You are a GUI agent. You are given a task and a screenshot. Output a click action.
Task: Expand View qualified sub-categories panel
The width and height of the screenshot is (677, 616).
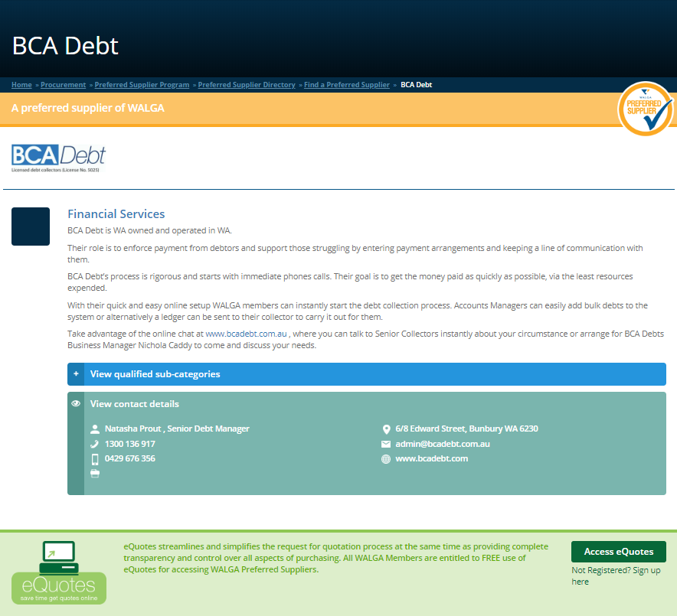[367, 374]
